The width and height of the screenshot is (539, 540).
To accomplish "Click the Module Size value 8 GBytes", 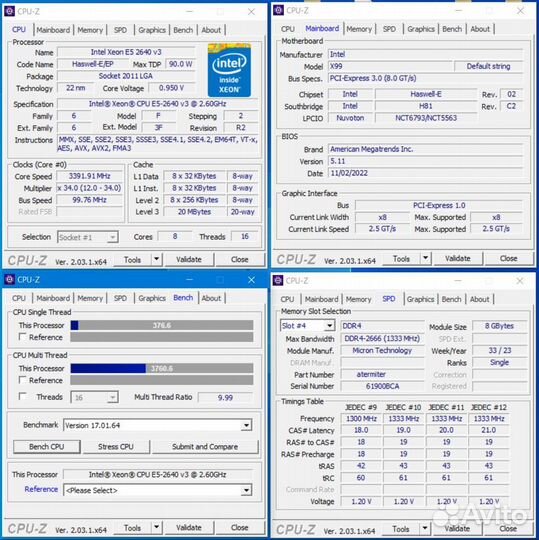I will (x=499, y=326).
